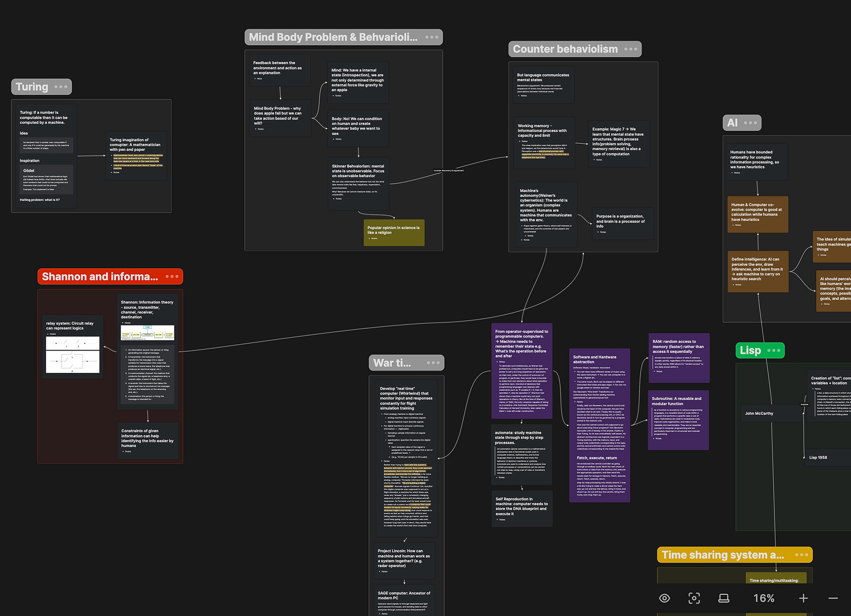Screen dimensions: 851x616
Task: Click the Gödel inspiration block
Action: [x=46, y=179]
